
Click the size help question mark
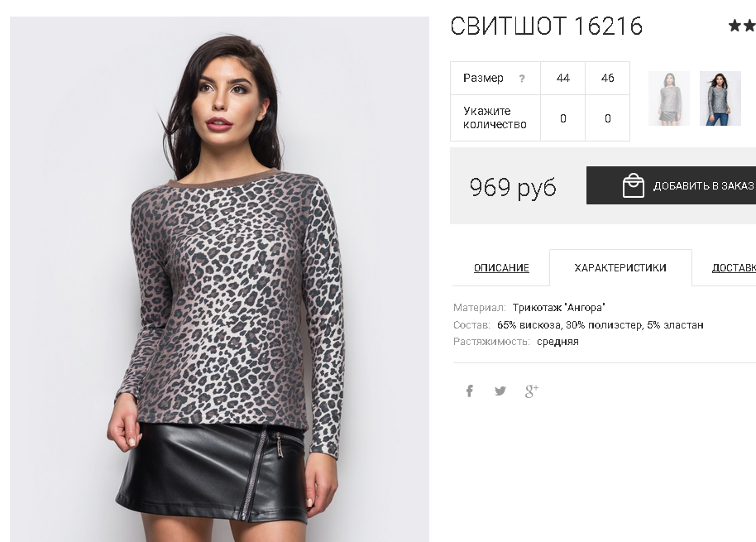coord(522,79)
